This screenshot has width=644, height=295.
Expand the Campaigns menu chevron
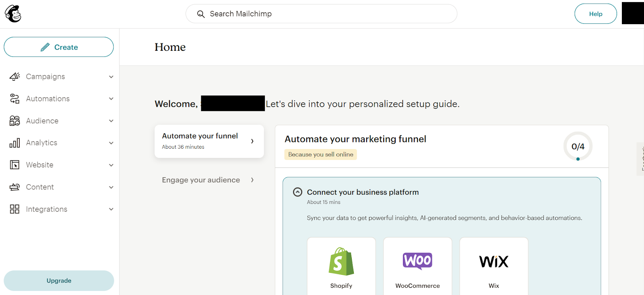[x=111, y=77]
